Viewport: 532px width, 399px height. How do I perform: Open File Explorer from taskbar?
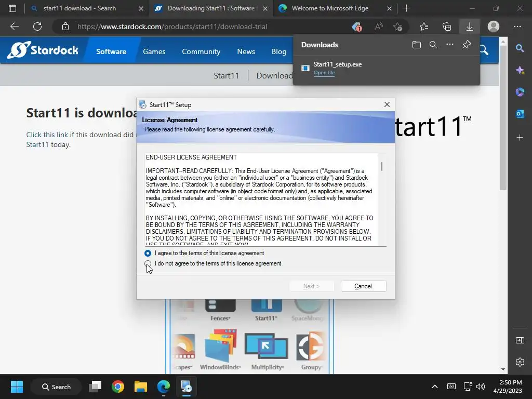tap(140, 387)
